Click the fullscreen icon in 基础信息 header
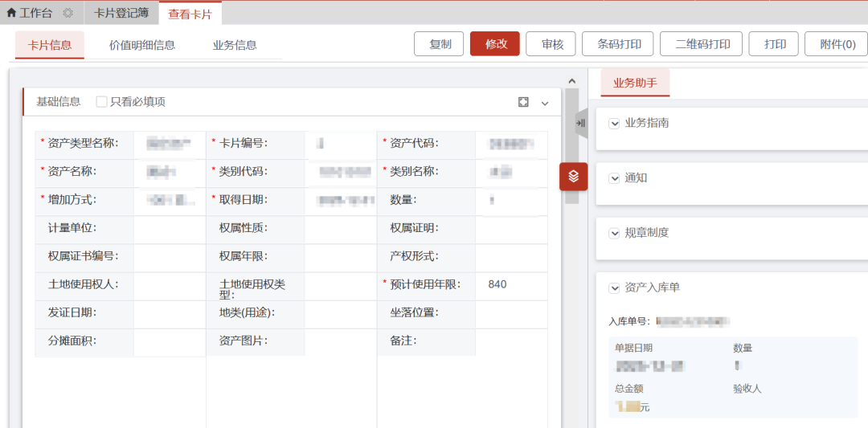 pyautogui.click(x=523, y=102)
